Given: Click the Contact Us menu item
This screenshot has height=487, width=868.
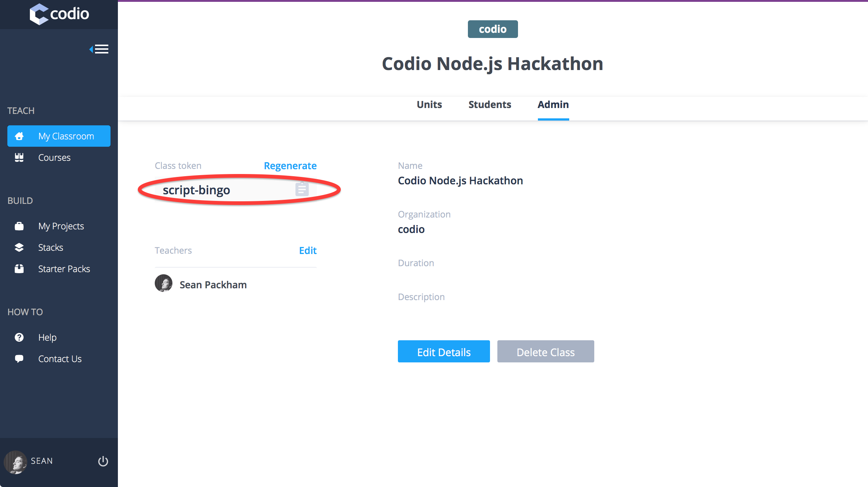Looking at the screenshot, I should [60, 359].
